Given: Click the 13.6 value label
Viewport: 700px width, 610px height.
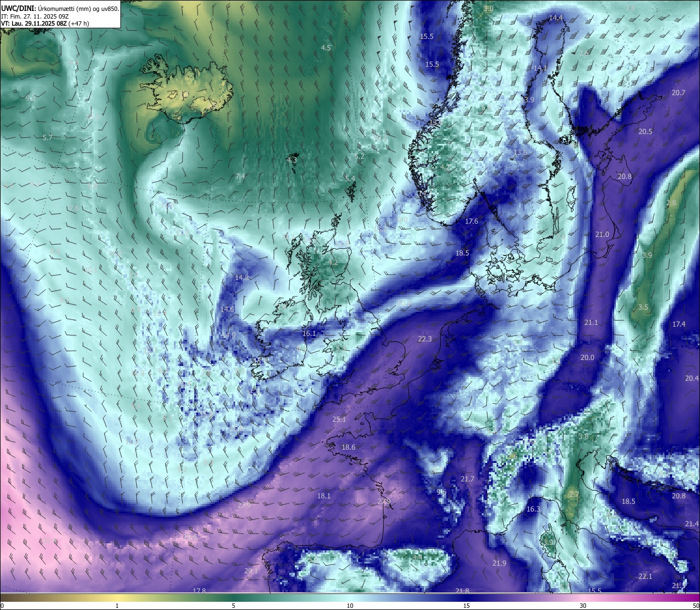Looking at the screenshot, I should 521,153.
